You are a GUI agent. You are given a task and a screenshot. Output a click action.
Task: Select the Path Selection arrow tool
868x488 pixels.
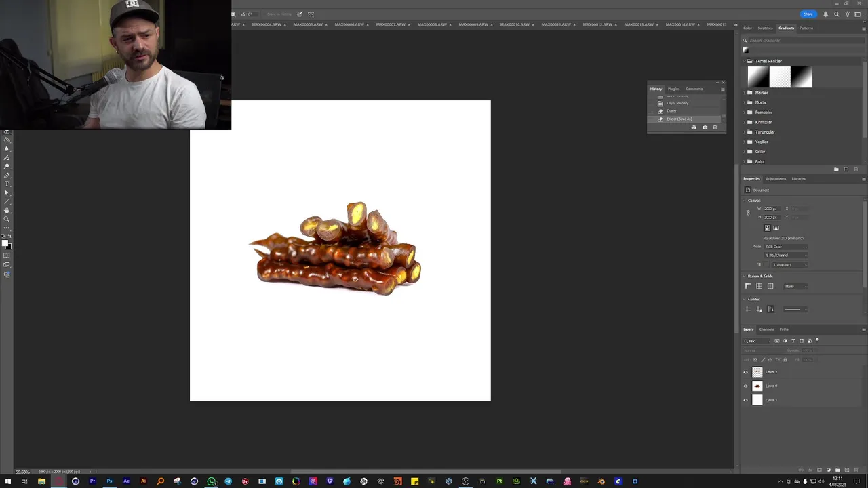click(x=7, y=192)
